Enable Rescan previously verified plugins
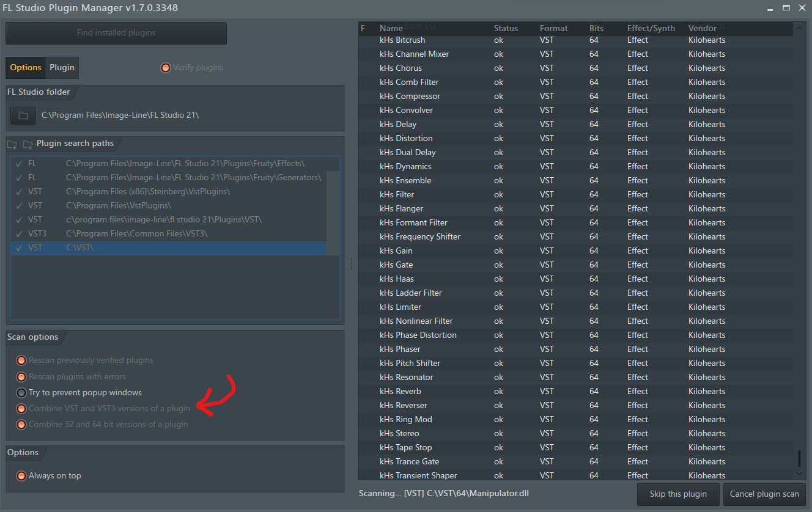The width and height of the screenshot is (812, 512). pos(21,360)
